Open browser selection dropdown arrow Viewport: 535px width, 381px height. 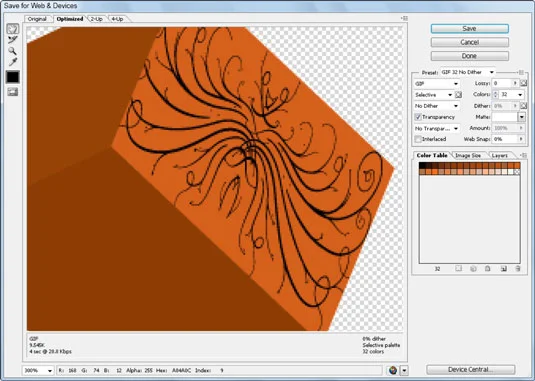(404, 370)
